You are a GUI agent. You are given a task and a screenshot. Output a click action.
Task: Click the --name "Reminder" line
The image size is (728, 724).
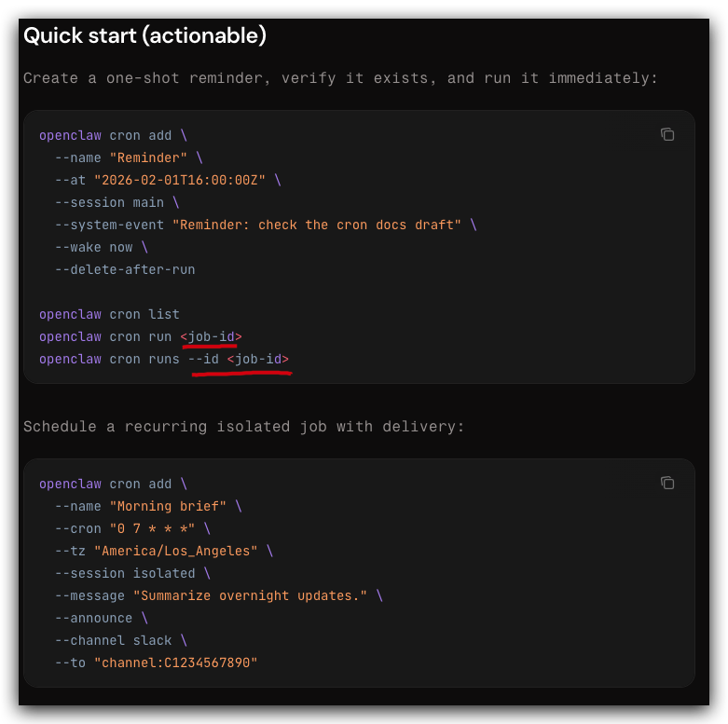pyautogui.click(x=129, y=157)
